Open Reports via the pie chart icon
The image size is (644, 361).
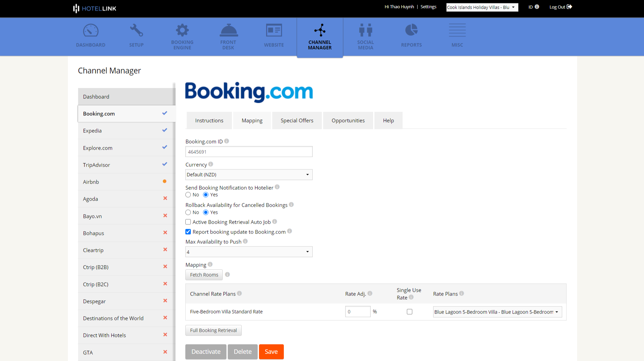click(411, 30)
